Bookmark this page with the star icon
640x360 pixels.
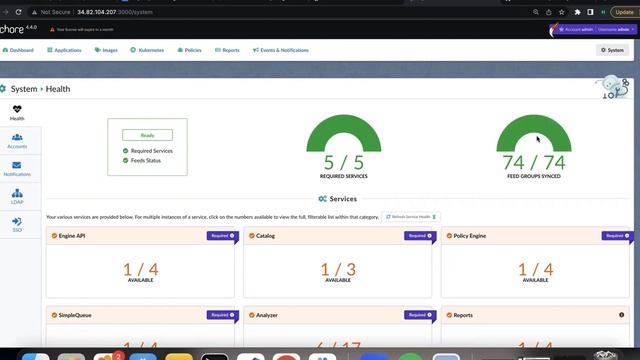pyautogui.click(x=562, y=12)
